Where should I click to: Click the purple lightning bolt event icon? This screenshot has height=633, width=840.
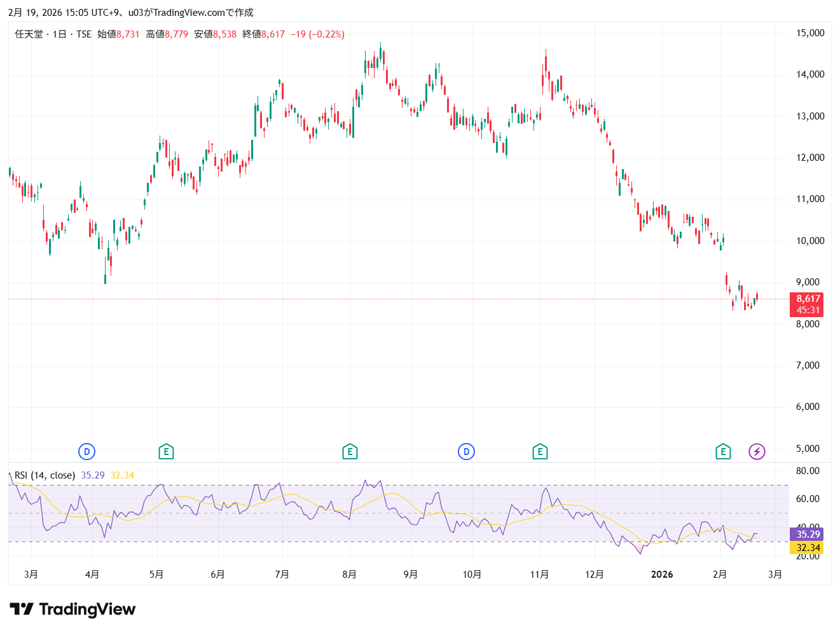click(x=756, y=452)
